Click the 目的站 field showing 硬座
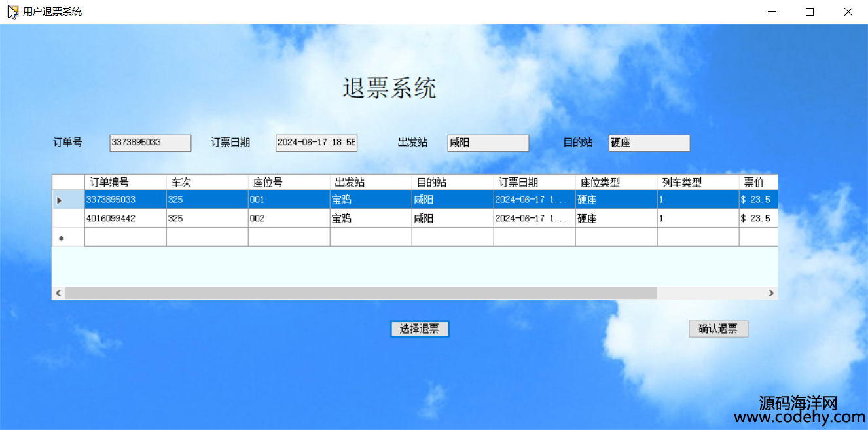This screenshot has height=430, width=868. click(649, 143)
